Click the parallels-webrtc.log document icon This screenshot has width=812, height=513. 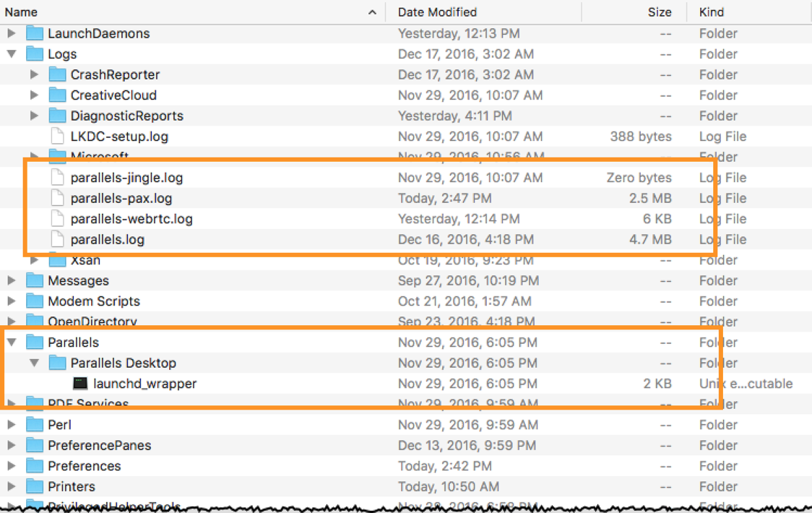point(58,219)
